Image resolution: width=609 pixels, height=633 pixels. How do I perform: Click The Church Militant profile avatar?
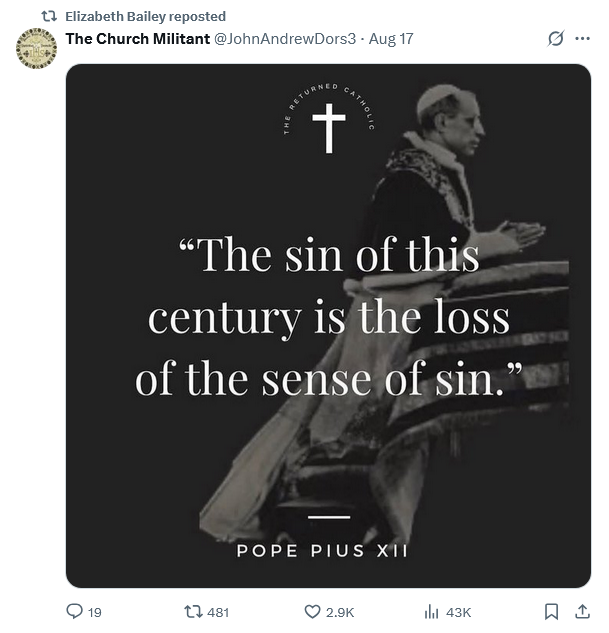click(36, 48)
